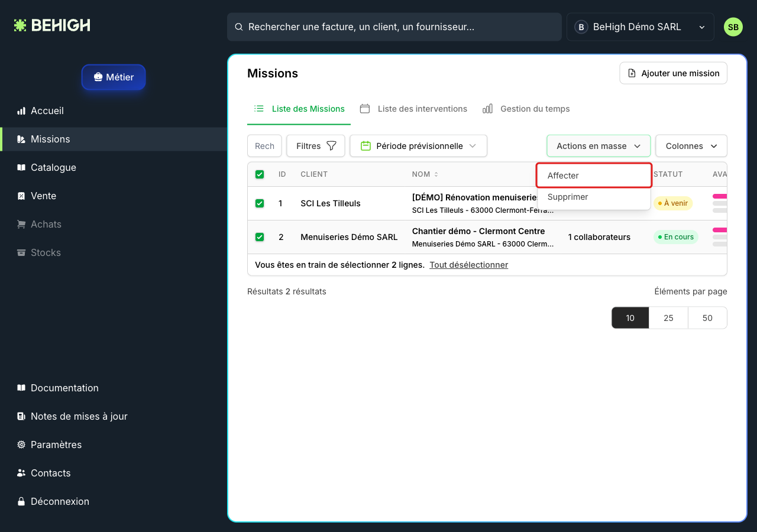
Task: Click the SB user avatar
Action: point(733,27)
